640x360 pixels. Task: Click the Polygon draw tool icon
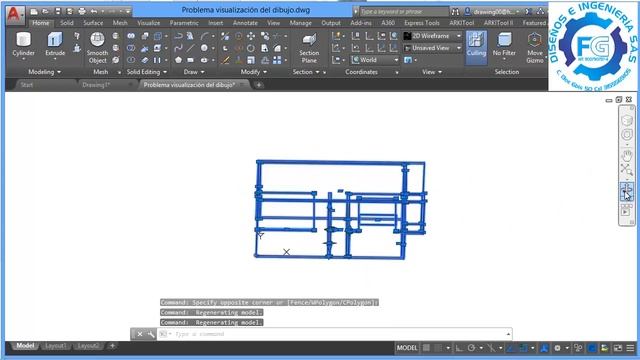click(178, 60)
